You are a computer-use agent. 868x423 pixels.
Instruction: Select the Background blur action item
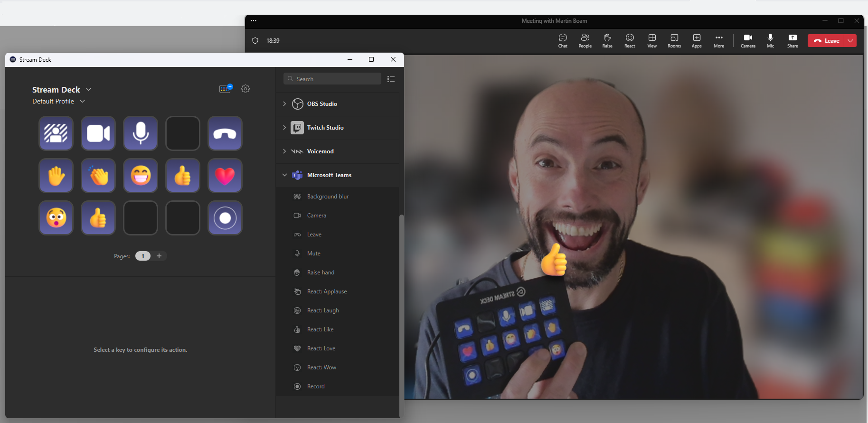tap(328, 197)
